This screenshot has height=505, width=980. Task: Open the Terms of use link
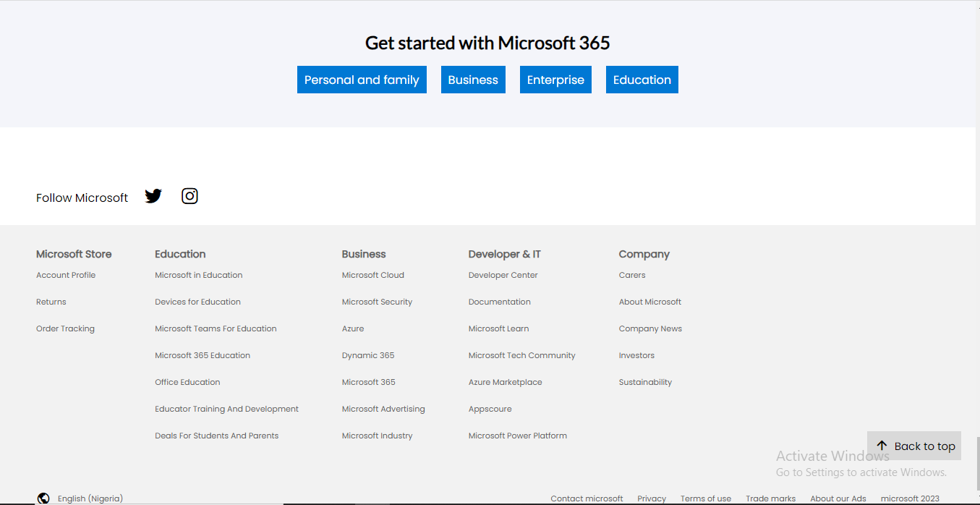tap(706, 498)
